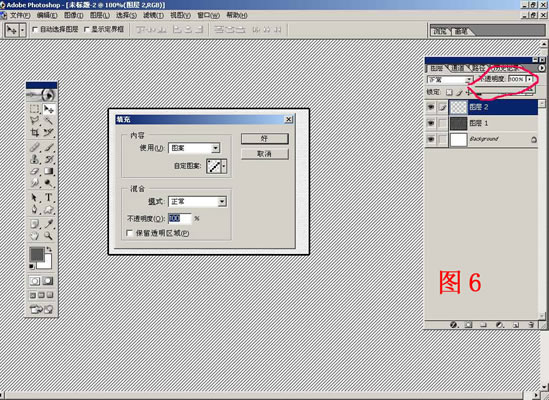
Task: Hide the Background layer via its eye icon
Action: pos(431,139)
